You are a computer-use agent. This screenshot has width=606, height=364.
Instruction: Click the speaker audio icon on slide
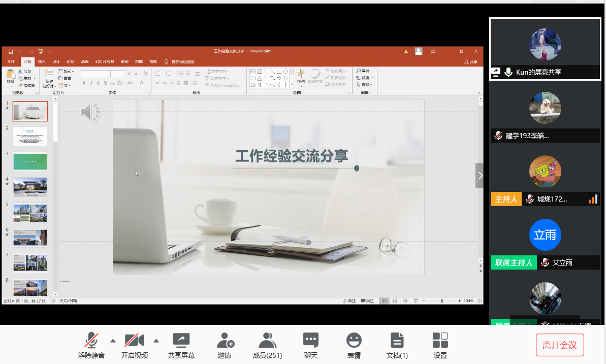pos(90,112)
